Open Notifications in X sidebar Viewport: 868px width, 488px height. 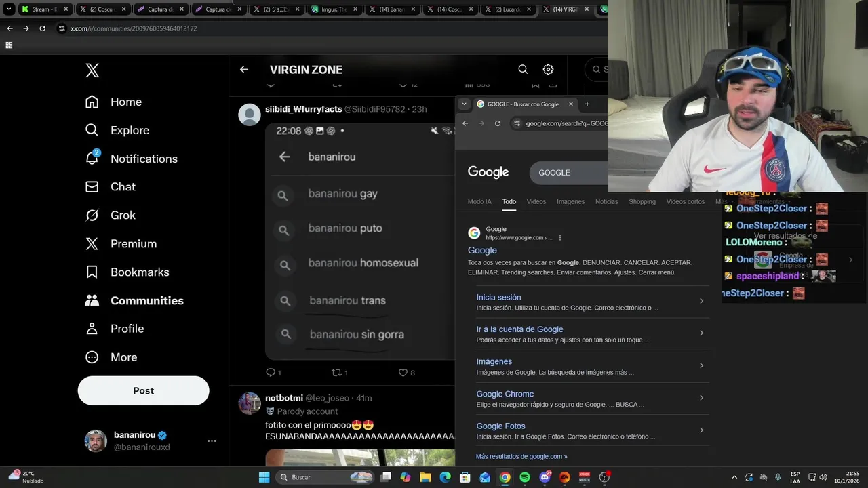[131, 159]
